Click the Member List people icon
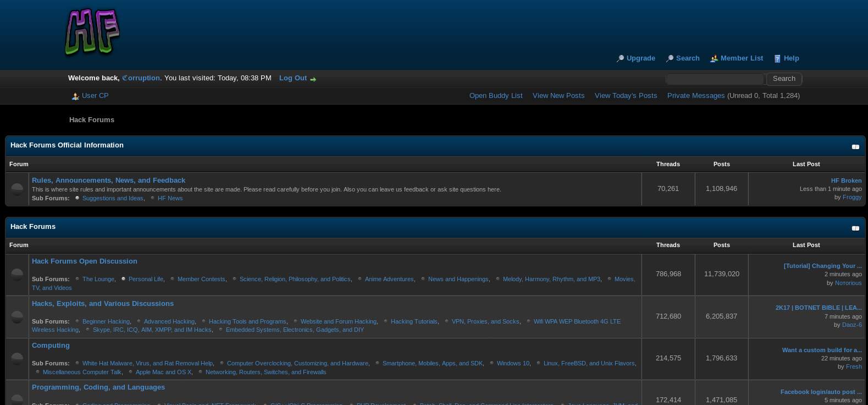 coord(714,58)
